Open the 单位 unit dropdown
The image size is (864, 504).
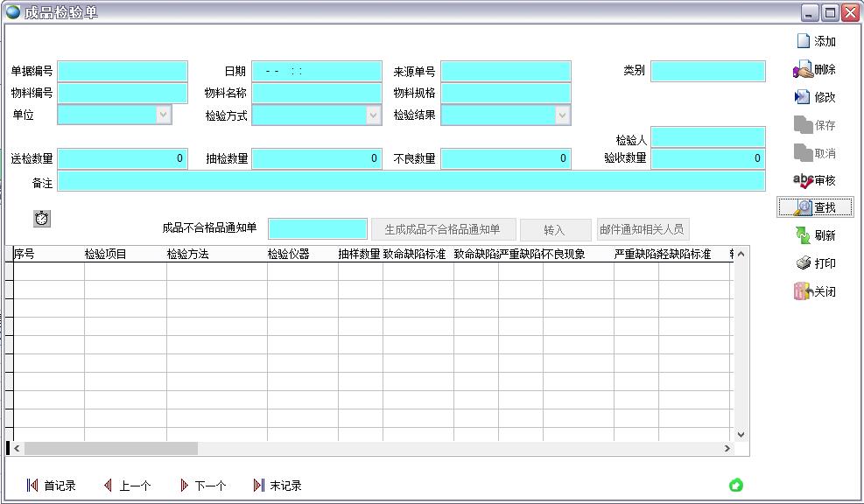point(163,114)
